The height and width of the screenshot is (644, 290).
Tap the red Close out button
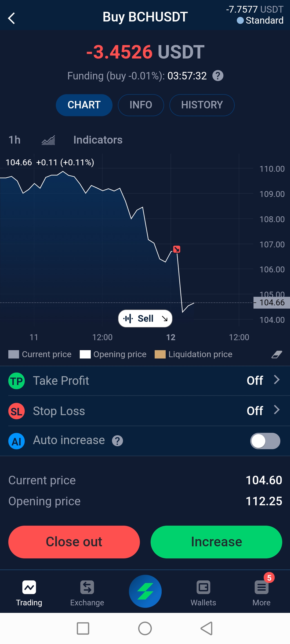tap(74, 542)
